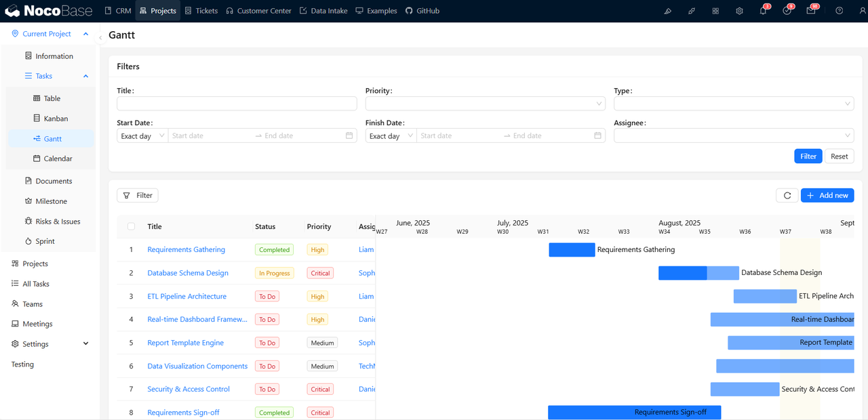The image size is (868, 420).
Task: Click calendar icon in Start Date range
Action: (x=349, y=135)
